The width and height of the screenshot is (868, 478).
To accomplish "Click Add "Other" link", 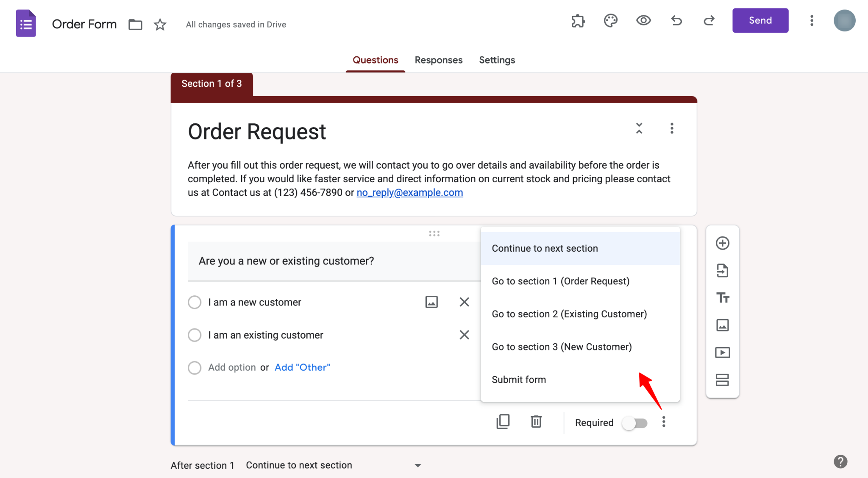I will coord(302,367).
